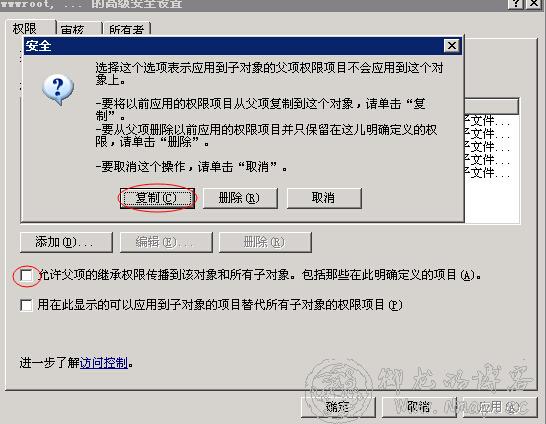The image size is (546, 424).
Task: Click the greyed 删除(R) button under the list
Action: (x=265, y=242)
